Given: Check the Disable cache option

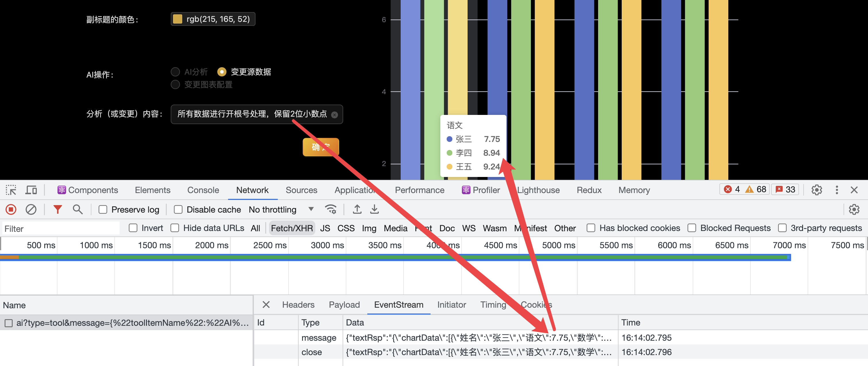Looking at the screenshot, I should [178, 209].
